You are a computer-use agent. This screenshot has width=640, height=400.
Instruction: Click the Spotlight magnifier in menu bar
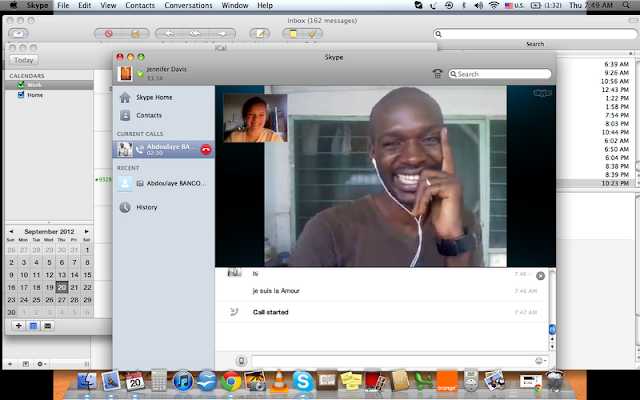(x=626, y=5)
